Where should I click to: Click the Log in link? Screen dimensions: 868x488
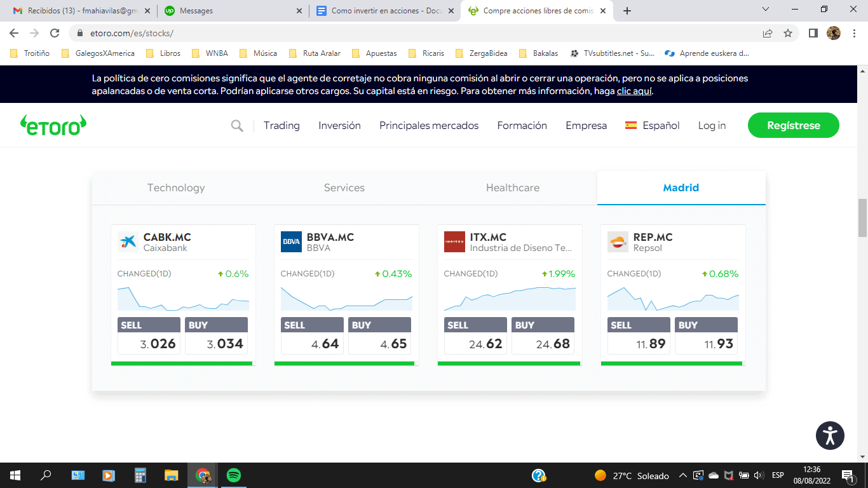(712, 125)
